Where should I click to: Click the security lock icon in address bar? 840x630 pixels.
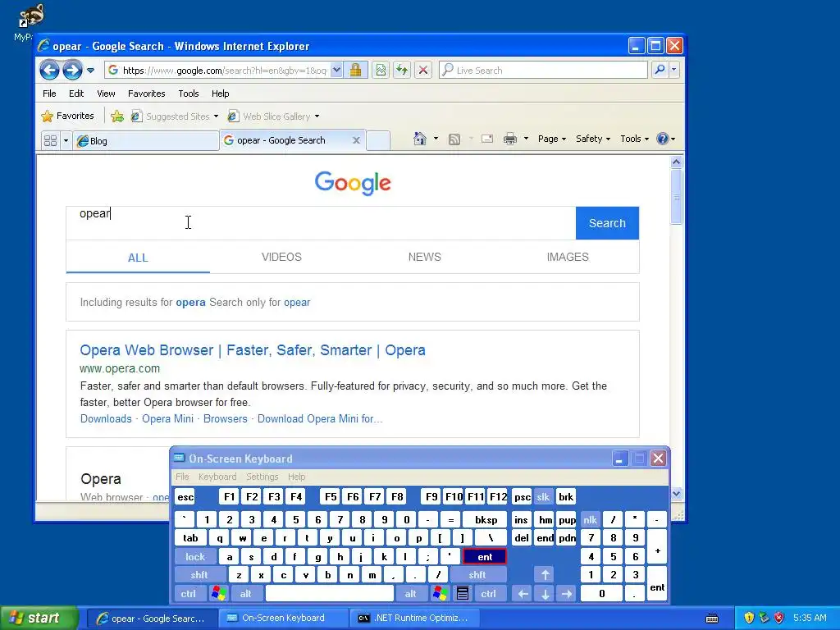click(355, 71)
